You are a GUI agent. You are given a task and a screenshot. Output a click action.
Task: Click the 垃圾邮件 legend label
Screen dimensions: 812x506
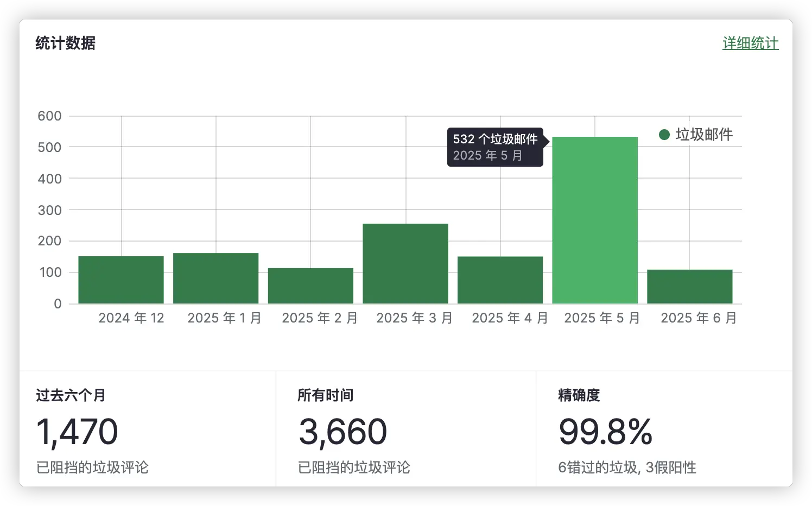704,135
